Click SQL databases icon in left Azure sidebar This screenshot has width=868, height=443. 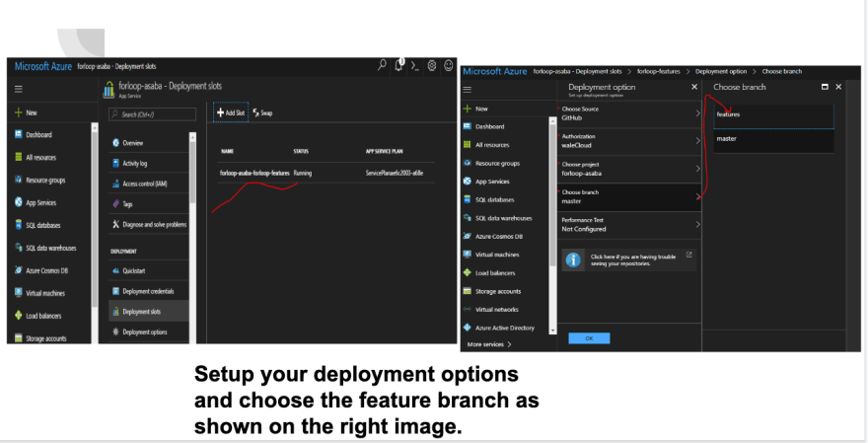tap(19, 225)
